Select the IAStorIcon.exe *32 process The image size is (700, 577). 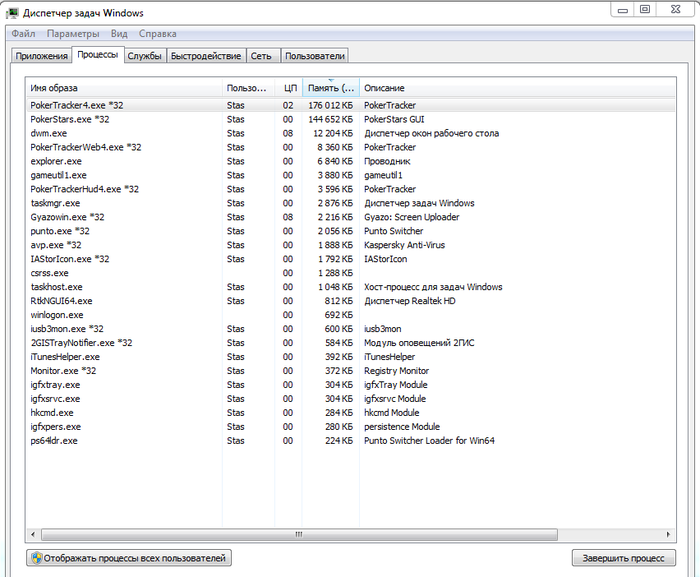tap(350, 259)
